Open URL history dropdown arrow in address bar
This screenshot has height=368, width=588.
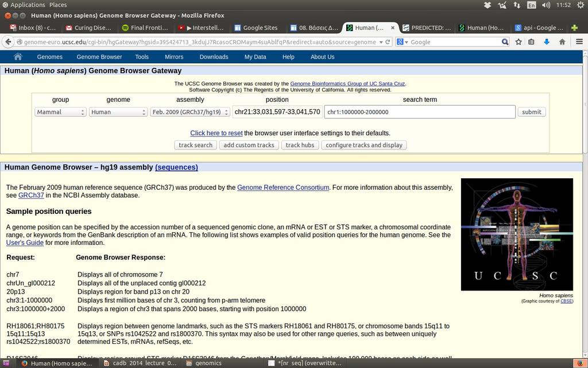pyautogui.click(x=381, y=42)
